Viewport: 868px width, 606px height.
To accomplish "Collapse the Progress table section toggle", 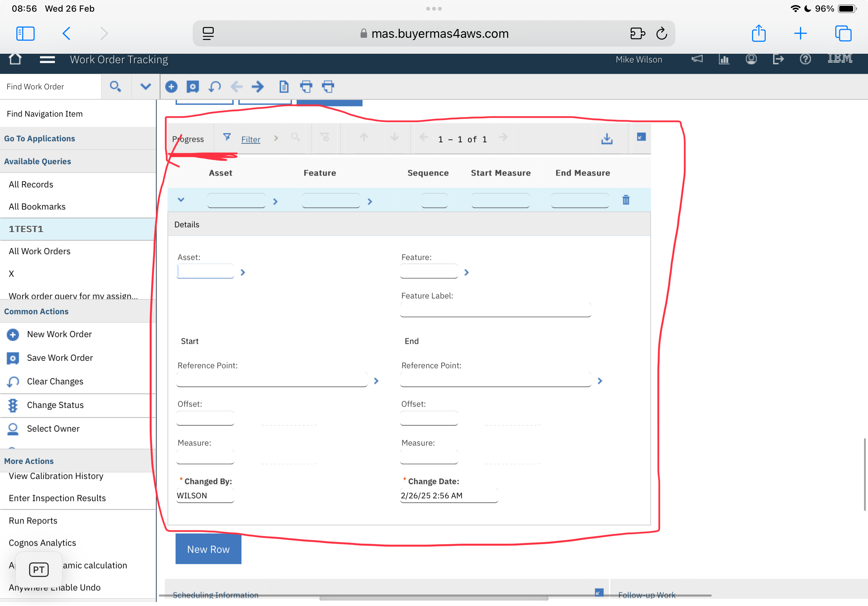I will 641,137.
